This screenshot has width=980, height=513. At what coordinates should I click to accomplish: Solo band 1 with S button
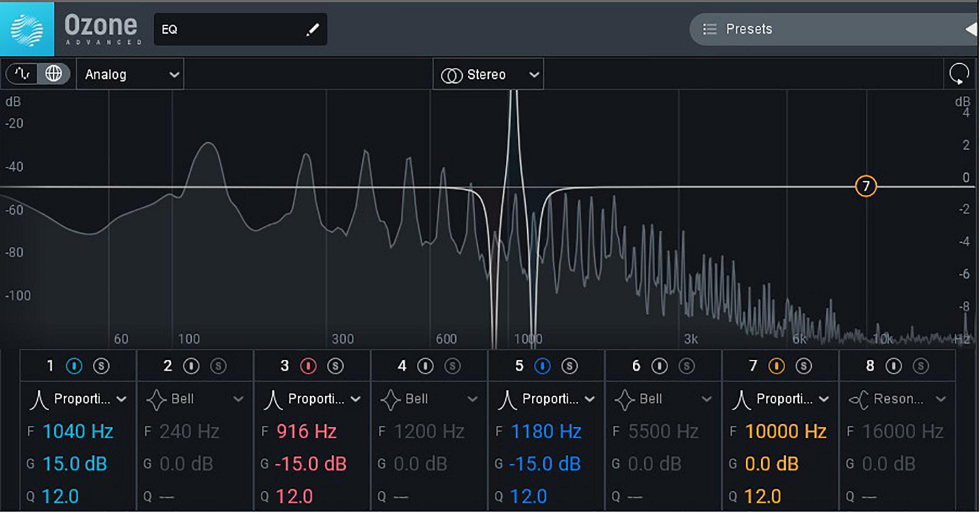(x=101, y=366)
